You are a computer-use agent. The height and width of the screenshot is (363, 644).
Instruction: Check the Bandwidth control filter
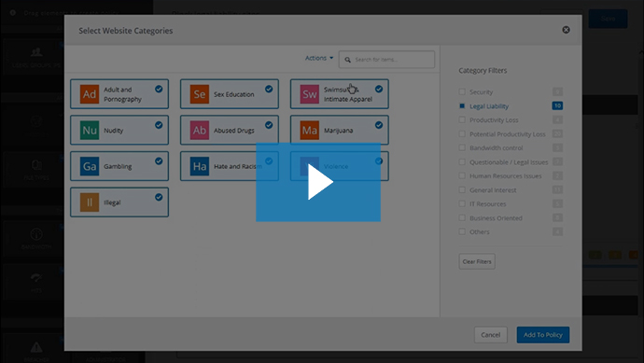[462, 147]
